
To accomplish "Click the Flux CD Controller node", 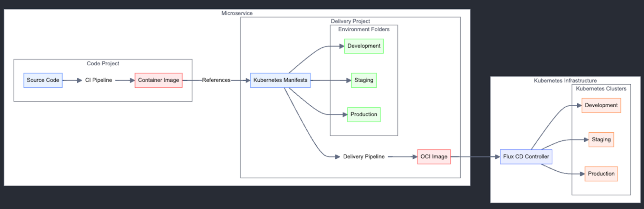I will (x=526, y=157).
